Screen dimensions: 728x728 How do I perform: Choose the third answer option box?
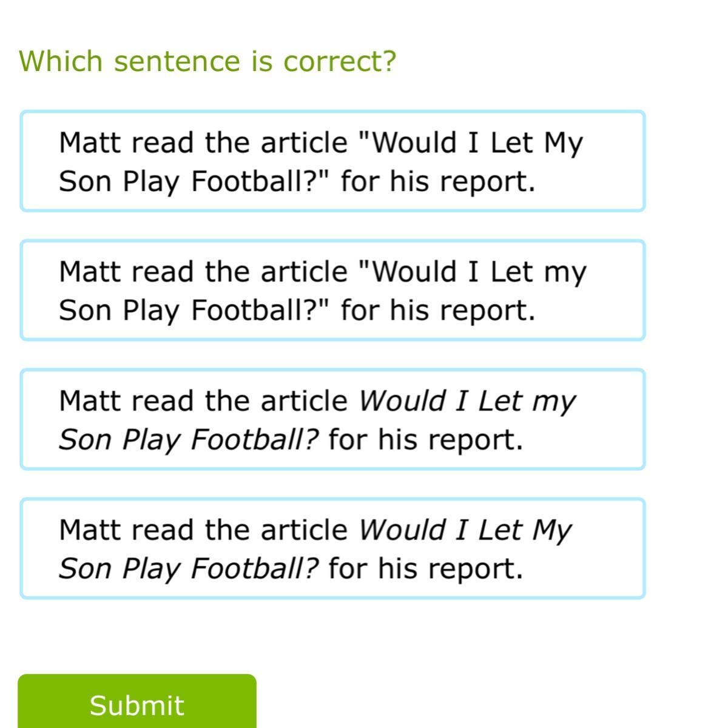pyautogui.click(x=332, y=420)
